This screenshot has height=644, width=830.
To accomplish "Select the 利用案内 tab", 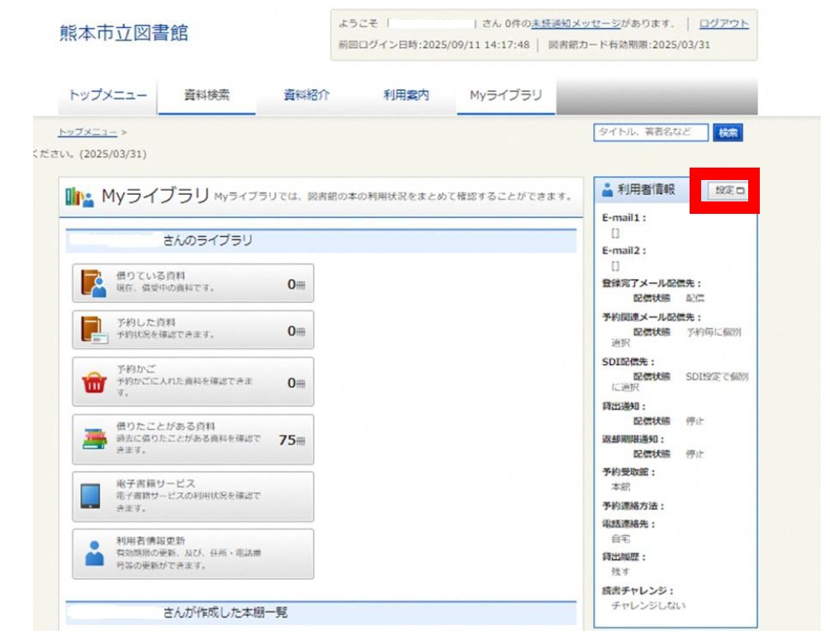I will pyautogui.click(x=406, y=96).
